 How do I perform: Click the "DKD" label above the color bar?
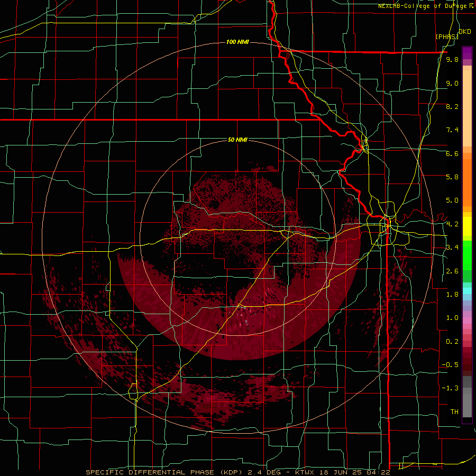[464, 32]
